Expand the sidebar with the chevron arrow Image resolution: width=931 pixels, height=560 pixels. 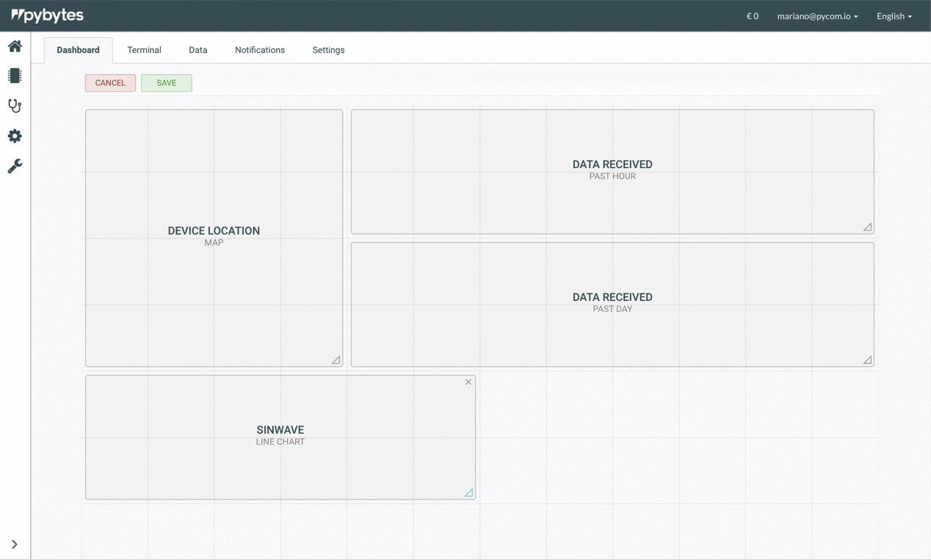[15, 545]
